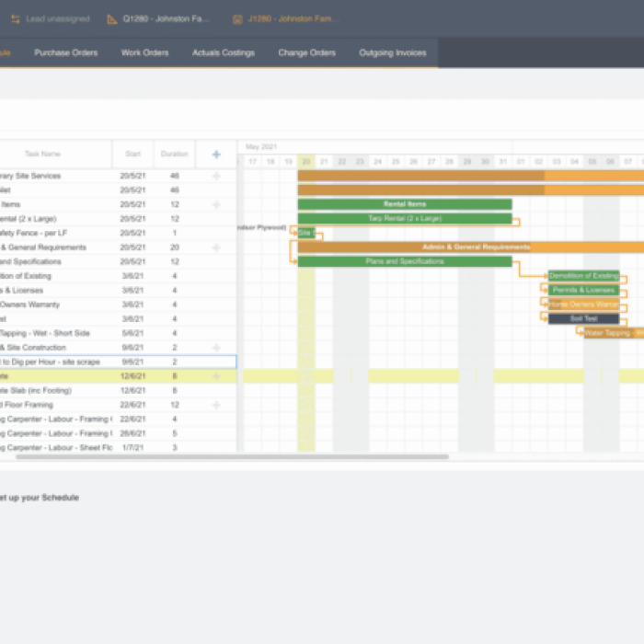The height and width of the screenshot is (644, 644).
Task: Click plus icon on Temporary Site Services row
Action: pyautogui.click(x=216, y=176)
